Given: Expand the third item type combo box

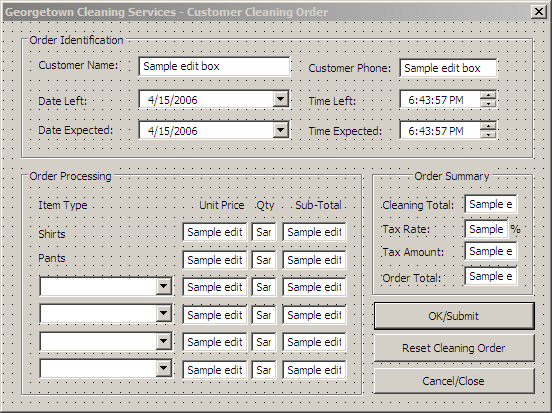Looking at the screenshot, I should pyautogui.click(x=164, y=341).
